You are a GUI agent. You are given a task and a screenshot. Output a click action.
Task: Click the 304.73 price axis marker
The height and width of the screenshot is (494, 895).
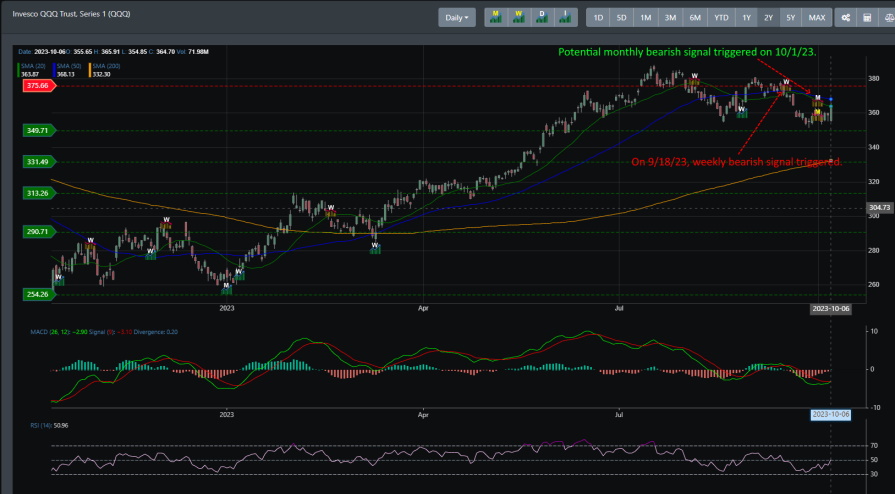tap(880, 208)
